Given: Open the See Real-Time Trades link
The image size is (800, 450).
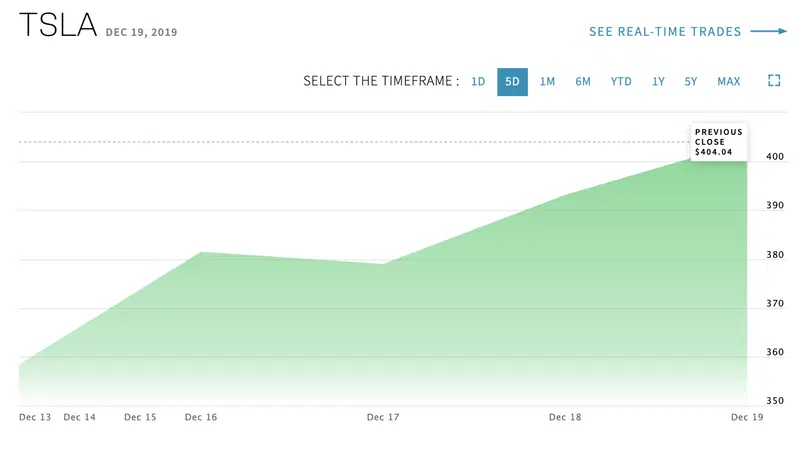Looking at the screenshot, I should coord(665,32).
